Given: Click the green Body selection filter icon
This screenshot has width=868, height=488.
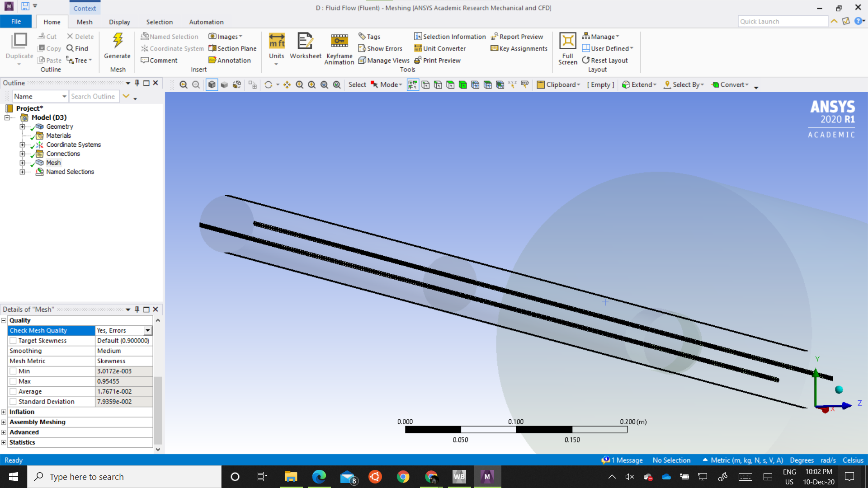Looking at the screenshot, I should (462, 84).
